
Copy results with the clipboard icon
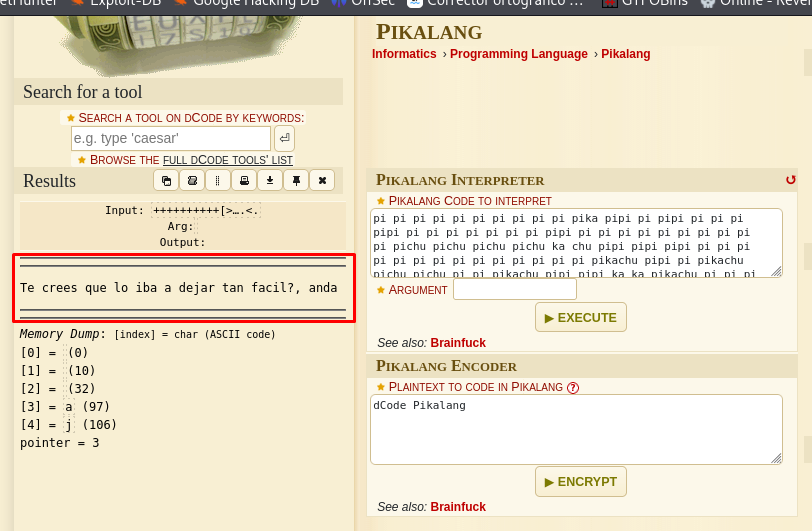[166, 181]
